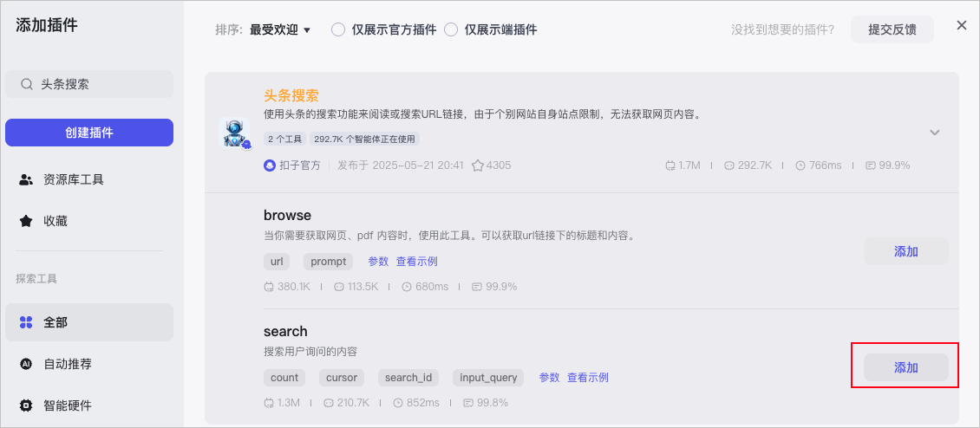980x428 pixels.
Task: Click the 766ms latency clock icon
Action: tap(800, 165)
